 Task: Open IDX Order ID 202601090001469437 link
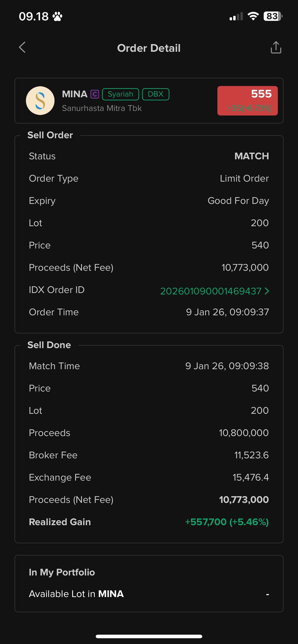click(210, 291)
